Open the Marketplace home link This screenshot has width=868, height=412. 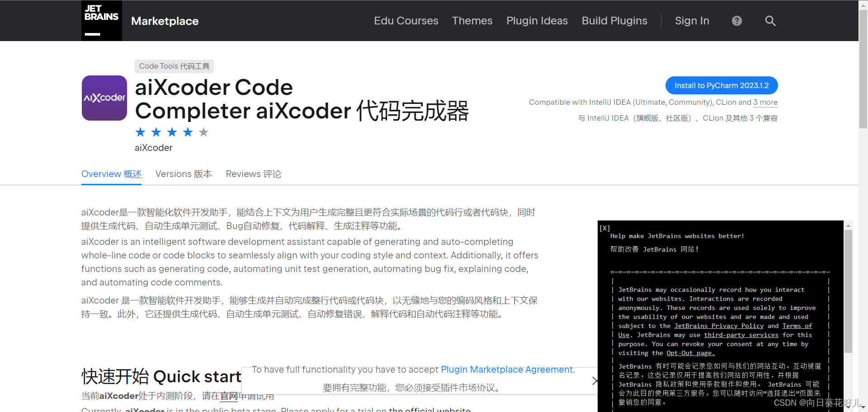pyautogui.click(x=165, y=21)
